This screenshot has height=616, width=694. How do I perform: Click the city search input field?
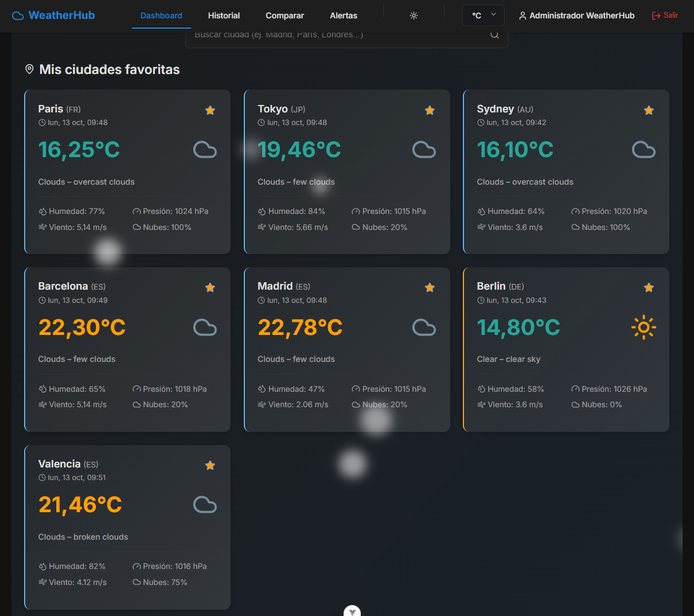tap(338, 34)
